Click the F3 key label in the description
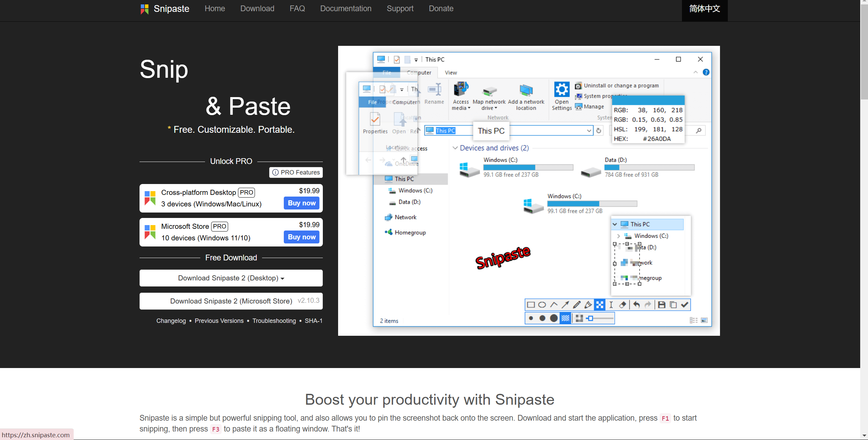Screen dimensions: 868x440 pyautogui.click(x=216, y=429)
